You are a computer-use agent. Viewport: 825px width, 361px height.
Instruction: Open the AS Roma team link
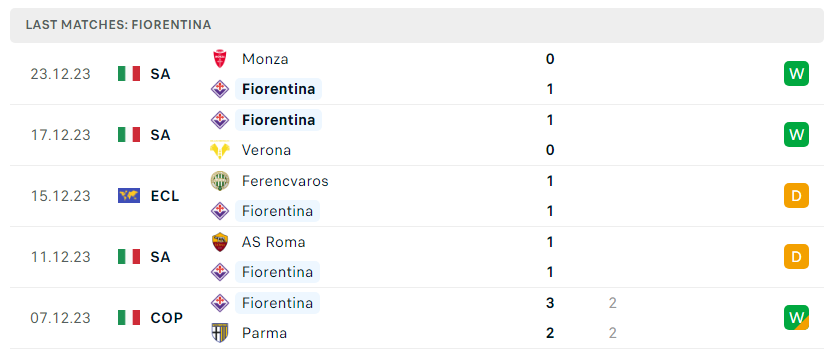273,242
